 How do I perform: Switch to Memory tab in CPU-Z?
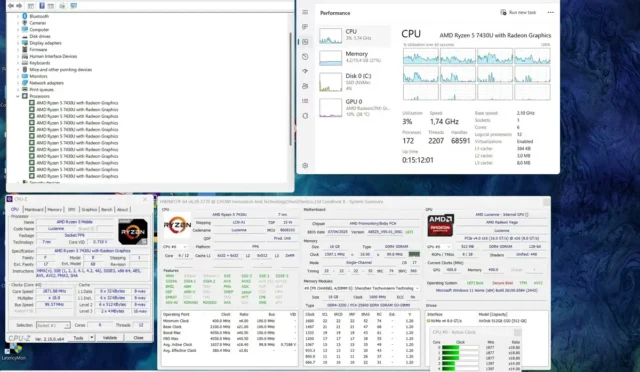(54, 209)
